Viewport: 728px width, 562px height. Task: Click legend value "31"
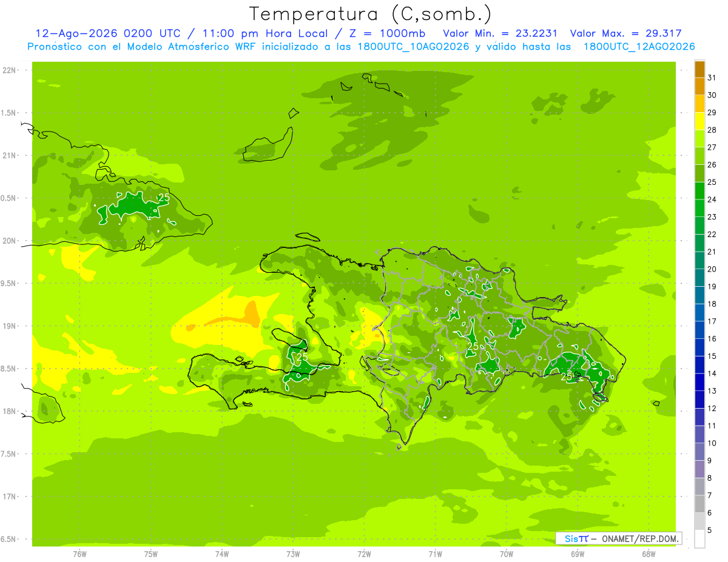pos(712,78)
